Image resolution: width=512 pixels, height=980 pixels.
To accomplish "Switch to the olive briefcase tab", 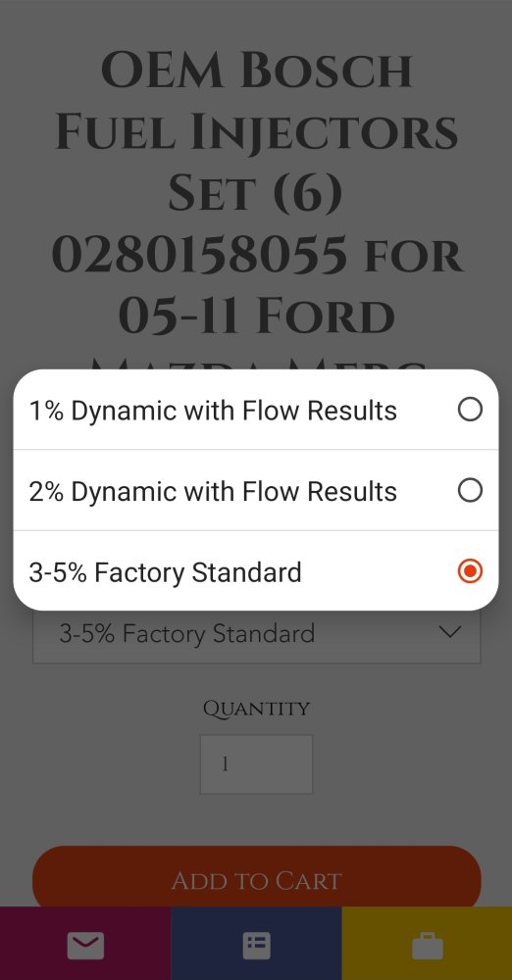I will pos(427,944).
